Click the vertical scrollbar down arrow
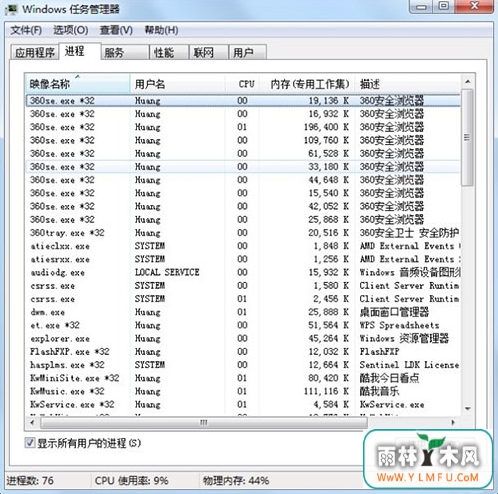 [468, 409]
